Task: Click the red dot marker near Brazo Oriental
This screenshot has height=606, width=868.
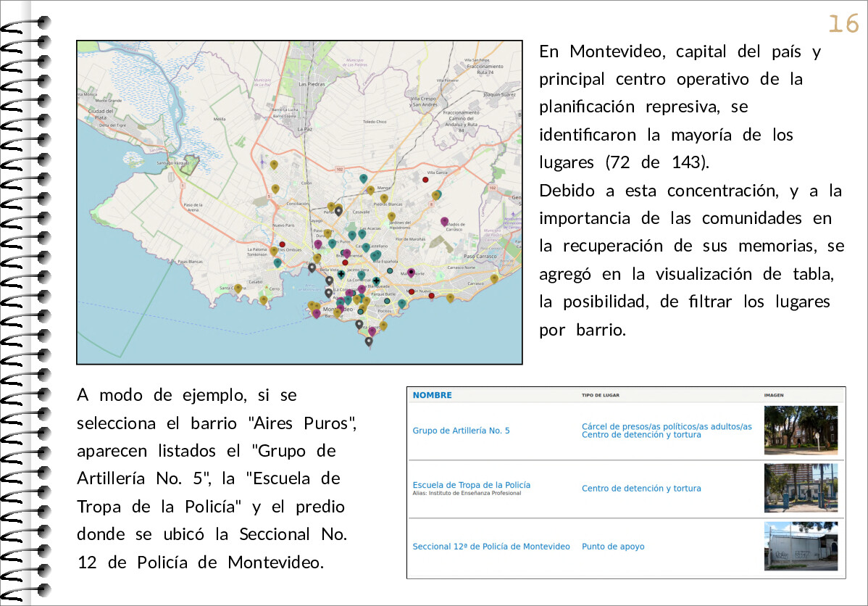Action: pos(345,262)
